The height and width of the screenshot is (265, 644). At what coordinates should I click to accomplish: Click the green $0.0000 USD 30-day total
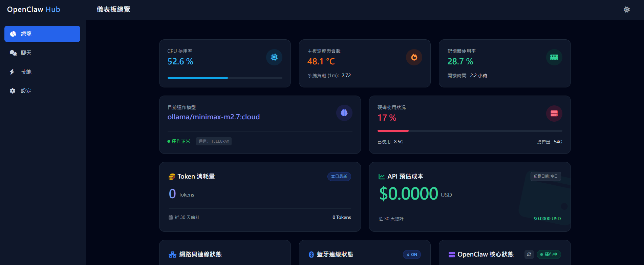pos(547,219)
